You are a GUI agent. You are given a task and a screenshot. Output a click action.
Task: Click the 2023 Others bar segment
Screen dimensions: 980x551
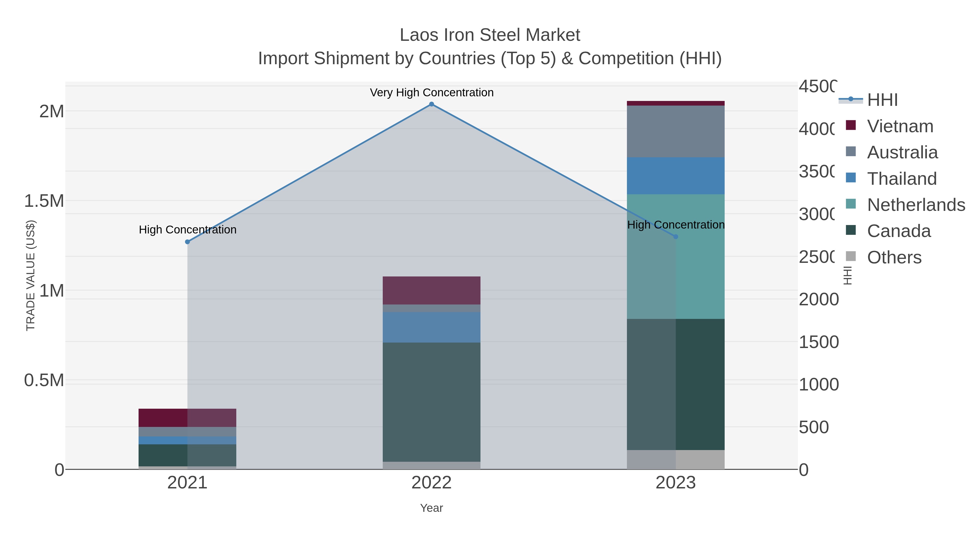coord(676,460)
